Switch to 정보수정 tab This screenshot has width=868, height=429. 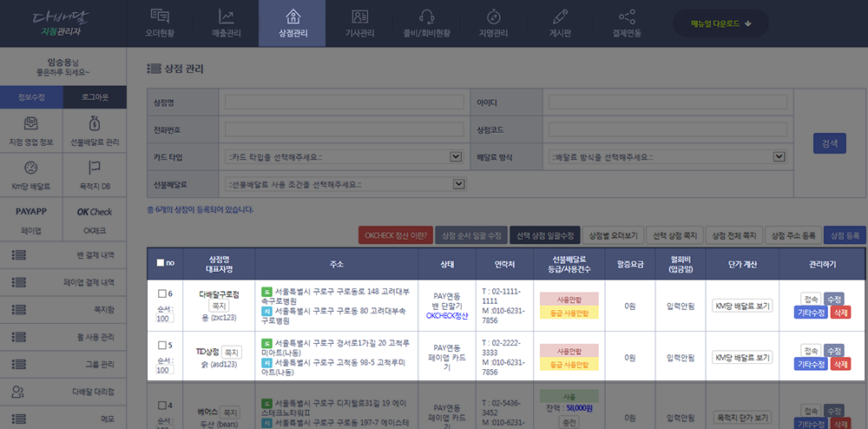(x=31, y=97)
